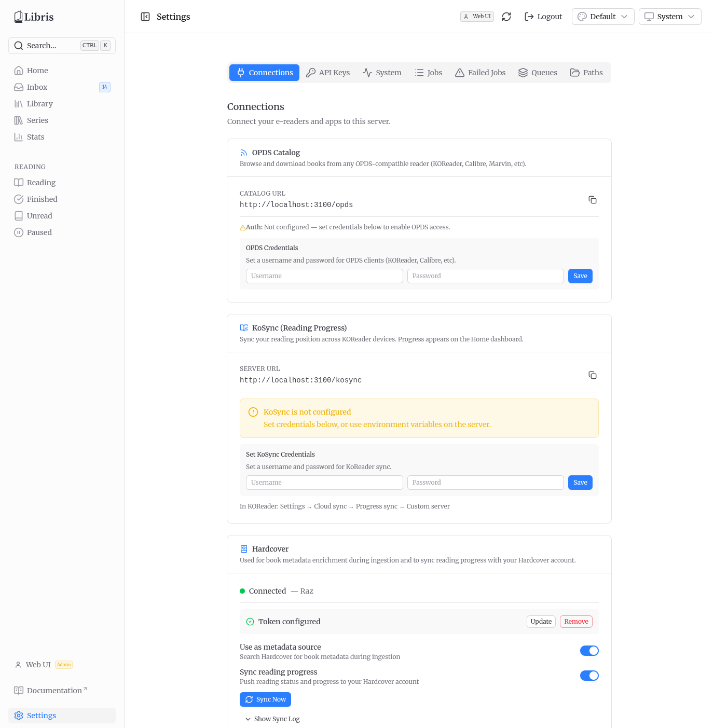Click the Logout button
The image size is (714, 728).
[x=543, y=17]
